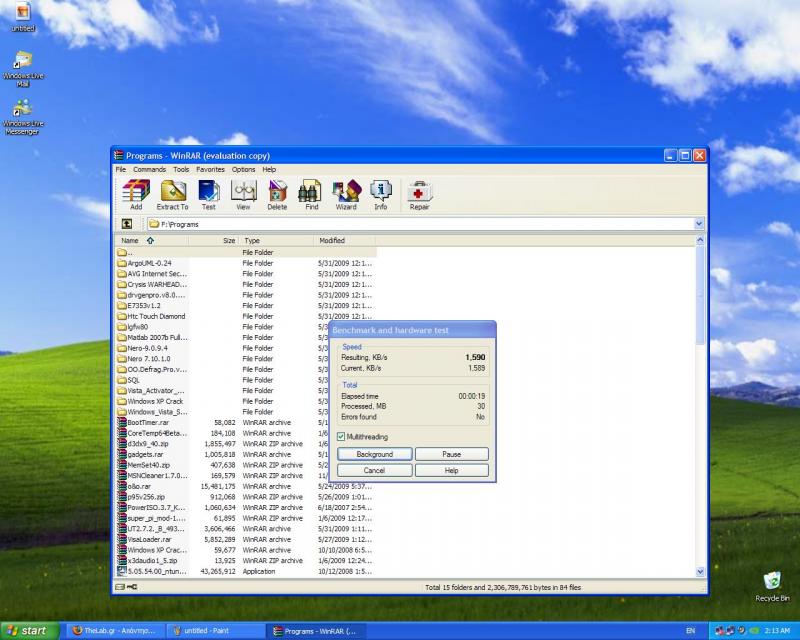Select the SQL folder icon
This screenshot has width=800, height=640.
(121, 380)
